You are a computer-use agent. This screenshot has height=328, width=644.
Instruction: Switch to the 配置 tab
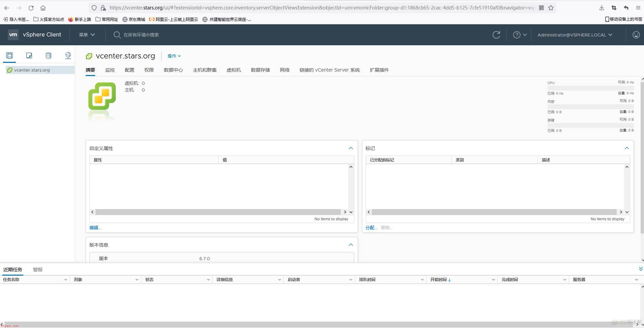[130, 70]
